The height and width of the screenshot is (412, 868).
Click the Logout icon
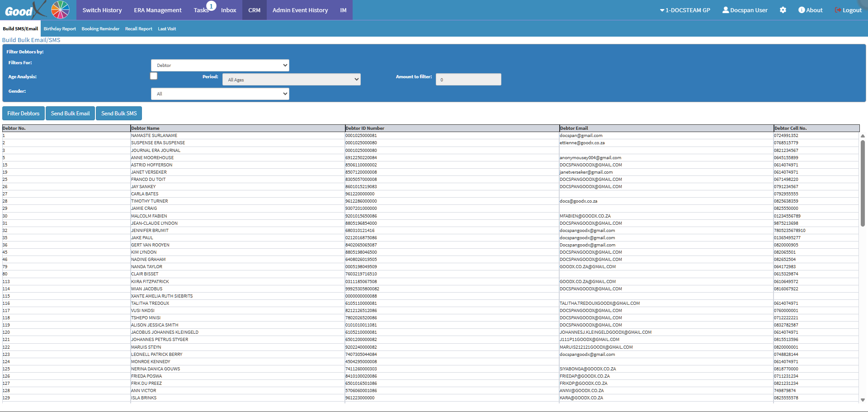838,10
